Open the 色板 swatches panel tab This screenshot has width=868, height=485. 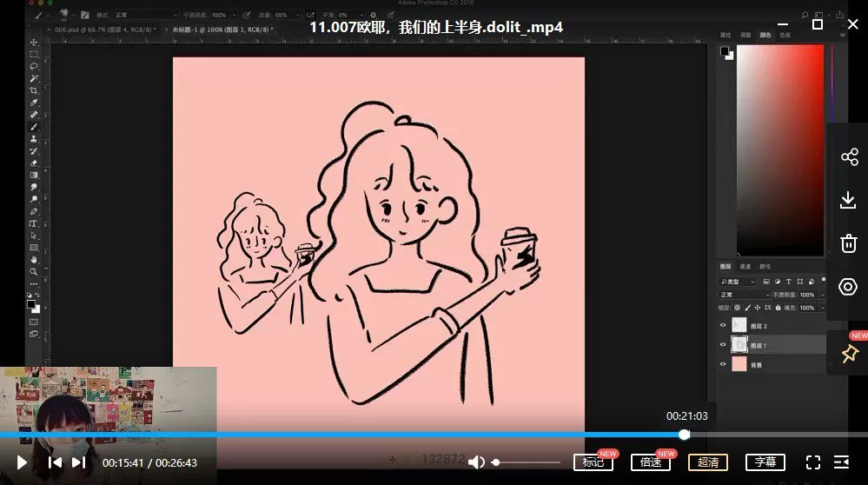[785, 35]
